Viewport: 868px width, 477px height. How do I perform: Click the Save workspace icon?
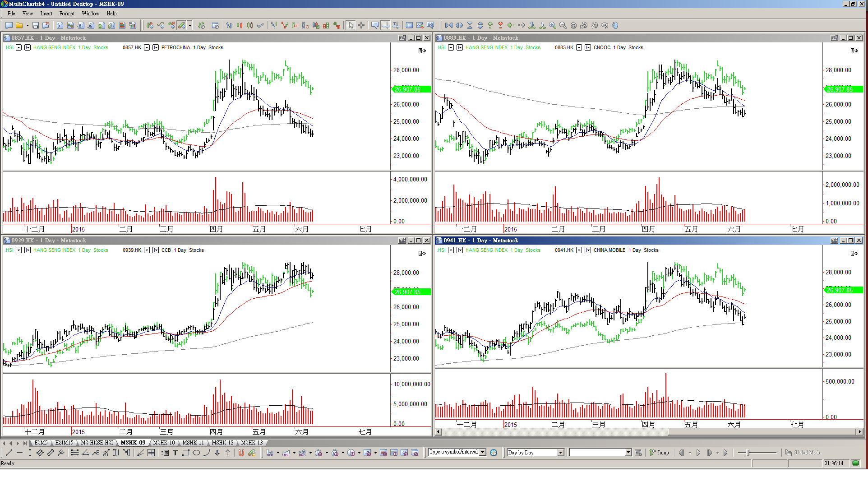pos(36,26)
